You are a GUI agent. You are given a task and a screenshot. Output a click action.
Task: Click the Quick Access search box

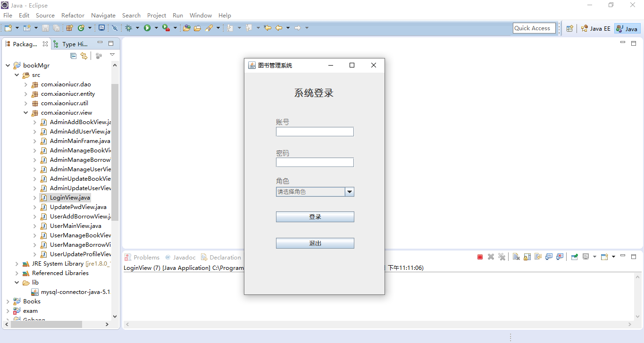pyautogui.click(x=534, y=28)
